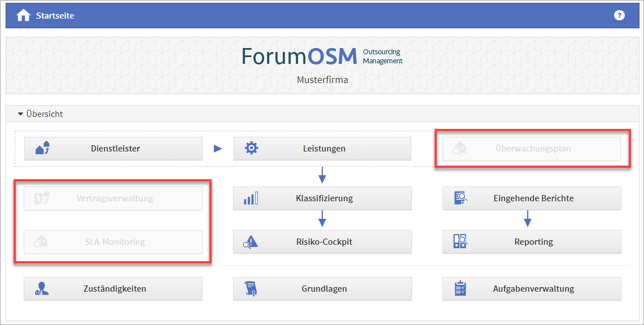Click the disabled Vertragsverwaltung button
The height and width of the screenshot is (325, 644).
pos(115,198)
